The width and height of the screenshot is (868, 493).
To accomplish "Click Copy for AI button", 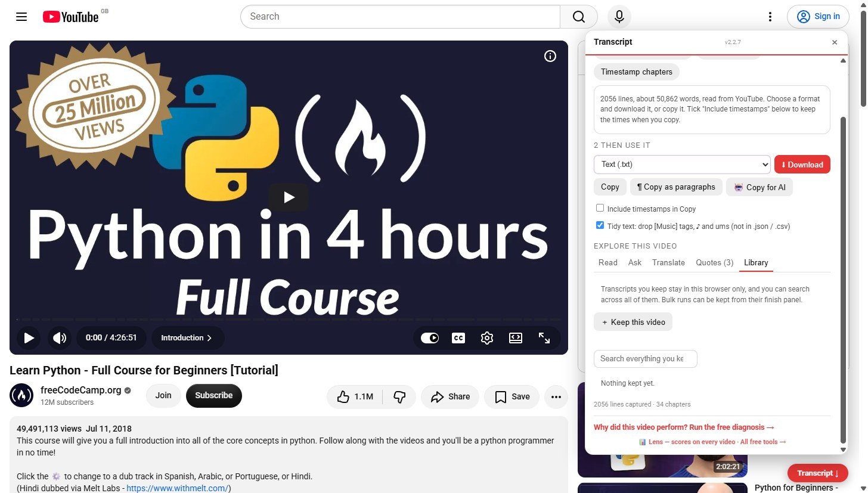I will pos(759,187).
